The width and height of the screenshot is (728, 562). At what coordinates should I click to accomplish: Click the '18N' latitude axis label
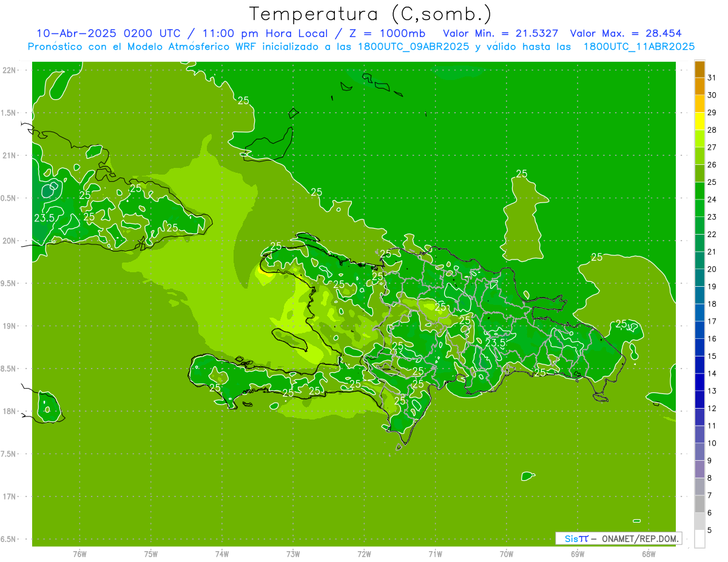tap(9, 411)
